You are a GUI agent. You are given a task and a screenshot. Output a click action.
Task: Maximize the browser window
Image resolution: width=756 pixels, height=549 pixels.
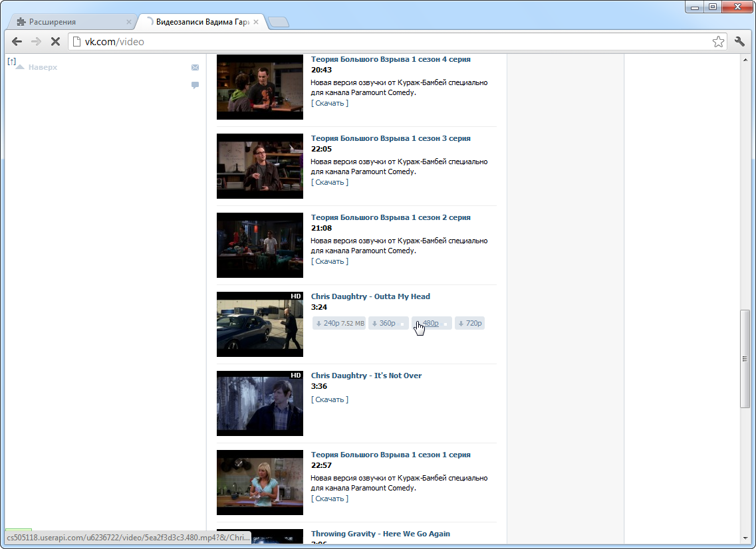(x=713, y=7)
